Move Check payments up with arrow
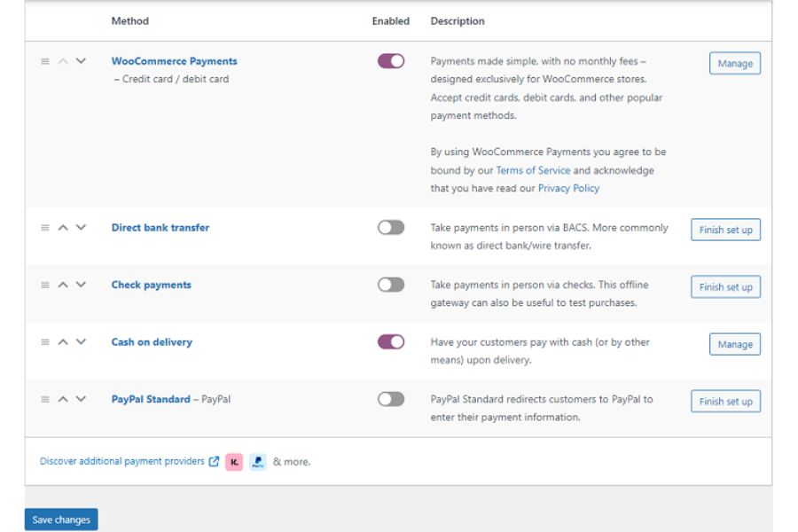The width and height of the screenshot is (798, 532). tap(63, 285)
